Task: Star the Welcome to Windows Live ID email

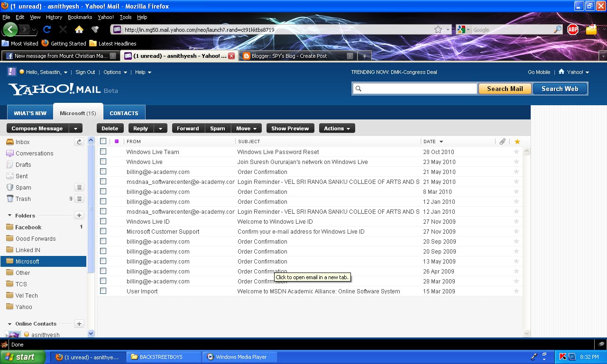Action: coord(516,221)
